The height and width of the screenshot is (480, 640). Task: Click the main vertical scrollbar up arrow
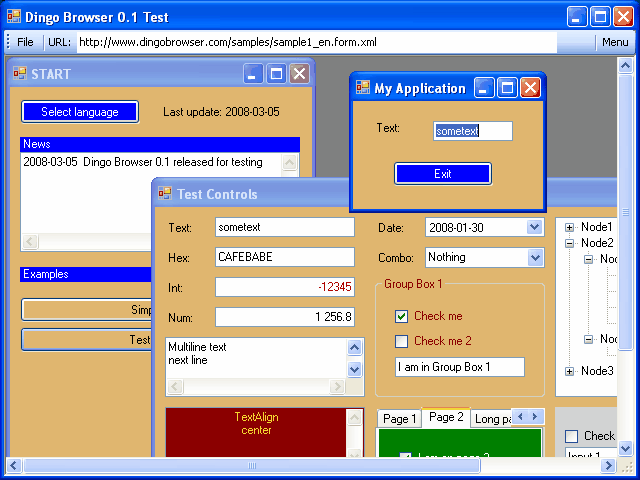click(x=625, y=65)
